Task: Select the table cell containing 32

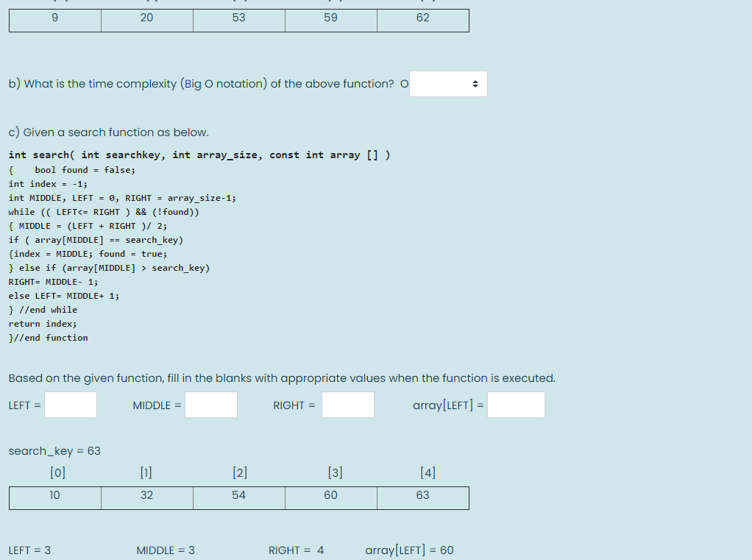Action: pos(146,495)
